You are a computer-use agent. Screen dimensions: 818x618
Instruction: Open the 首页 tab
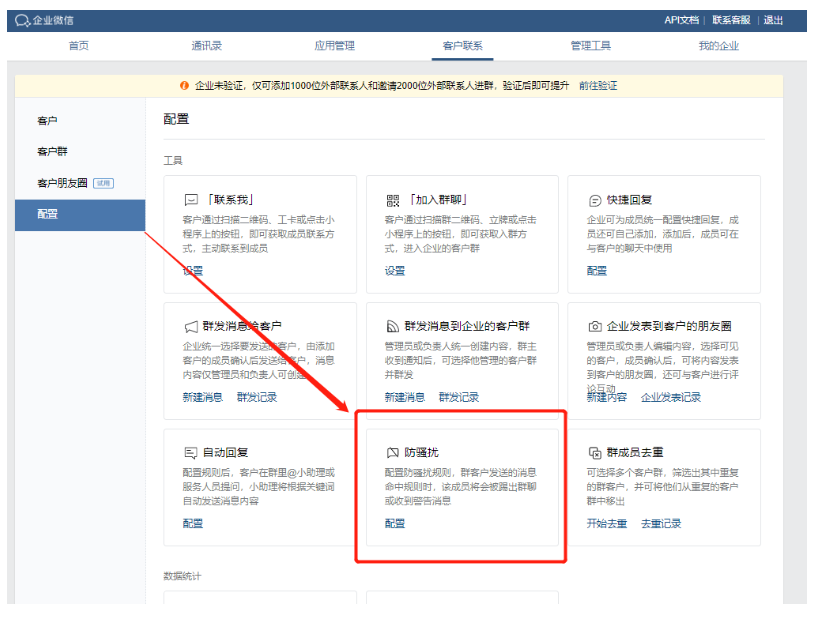[x=79, y=46]
